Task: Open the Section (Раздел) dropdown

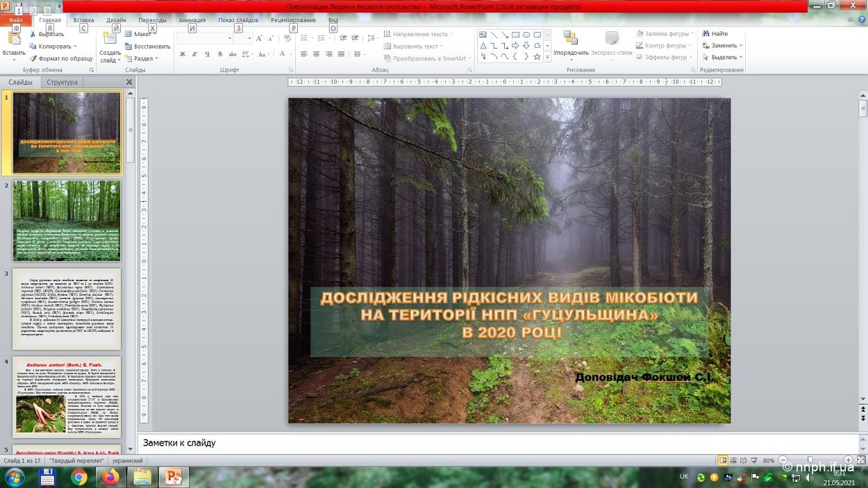Action: (x=142, y=59)
